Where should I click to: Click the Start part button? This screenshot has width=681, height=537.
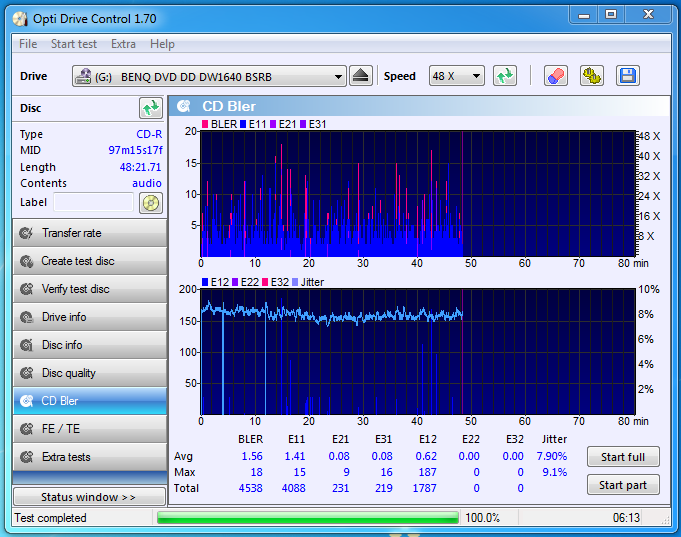pos(623,484)
